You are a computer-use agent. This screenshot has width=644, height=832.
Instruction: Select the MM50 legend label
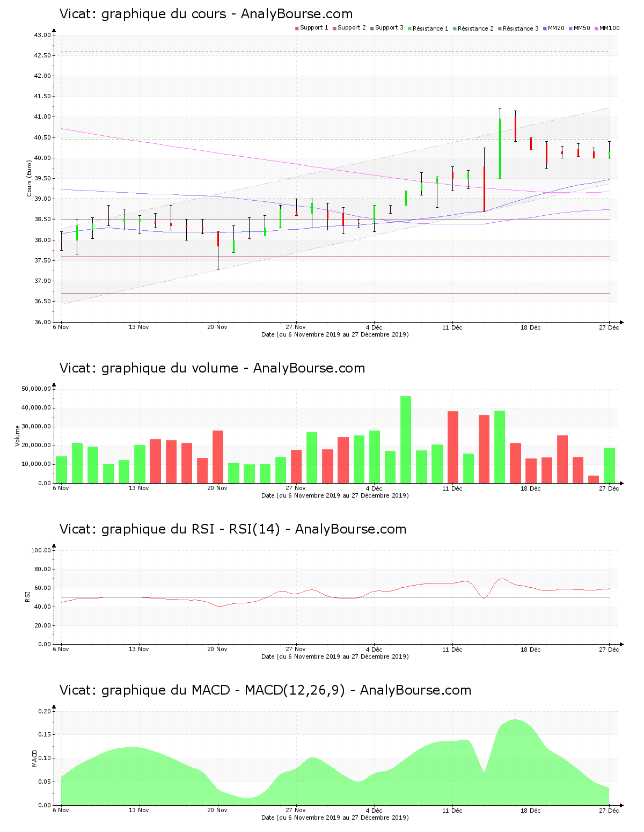click(582, 28)
